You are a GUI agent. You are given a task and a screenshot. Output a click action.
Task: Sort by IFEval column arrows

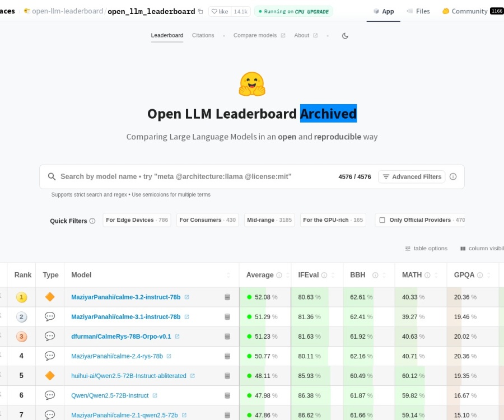point(333,275)
